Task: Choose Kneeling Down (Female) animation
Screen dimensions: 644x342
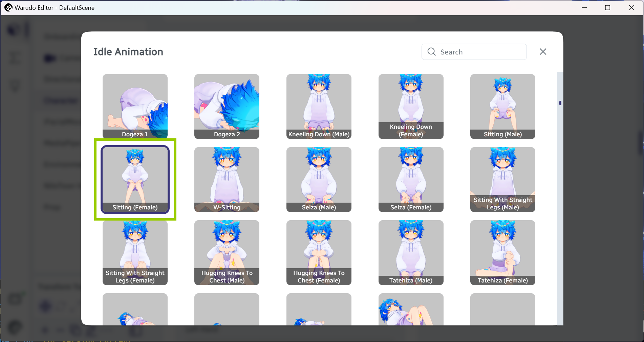Action: click(411, 107)
